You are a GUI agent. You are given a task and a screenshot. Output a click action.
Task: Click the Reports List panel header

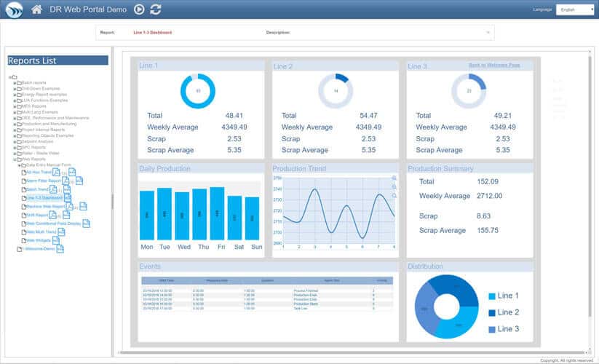click(57, 60)
